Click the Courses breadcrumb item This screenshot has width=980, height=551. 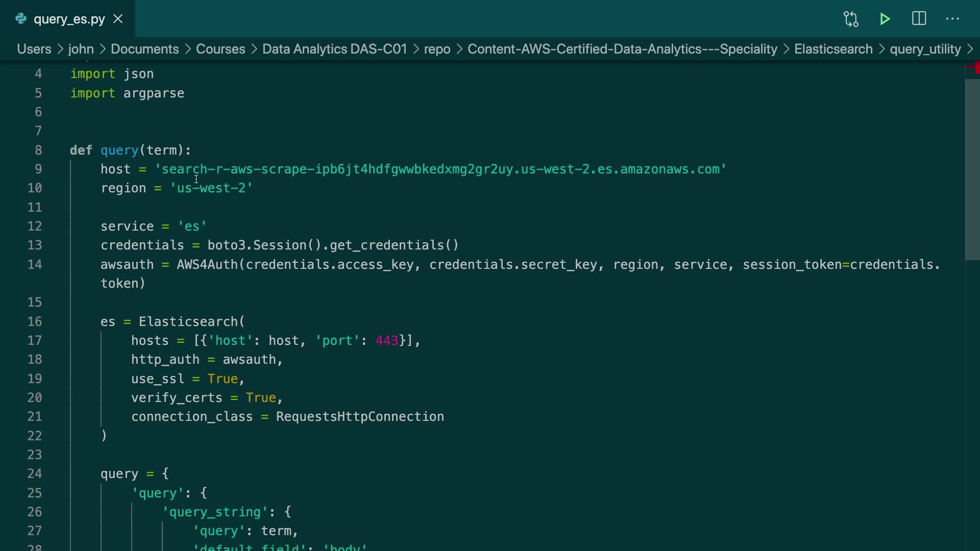tap(220, 49)
